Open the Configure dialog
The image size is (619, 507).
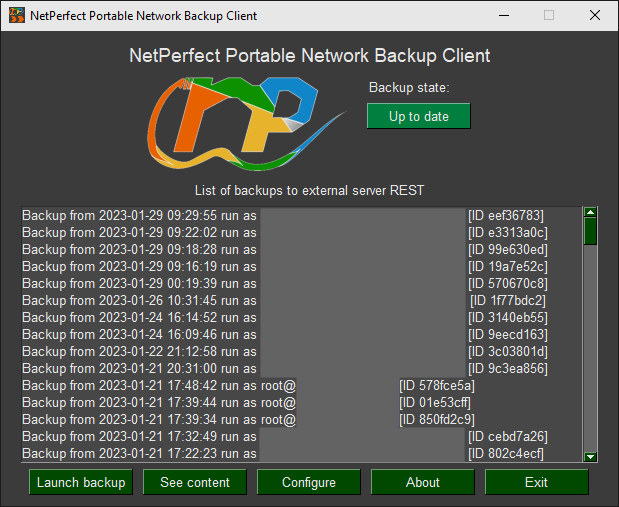point(309,482)
